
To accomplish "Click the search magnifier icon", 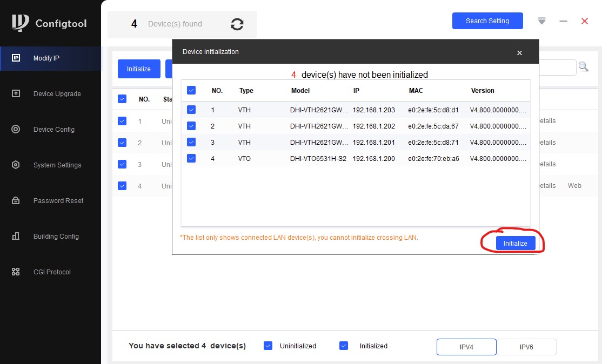I will pyautogui.click(x=584, y=67).
